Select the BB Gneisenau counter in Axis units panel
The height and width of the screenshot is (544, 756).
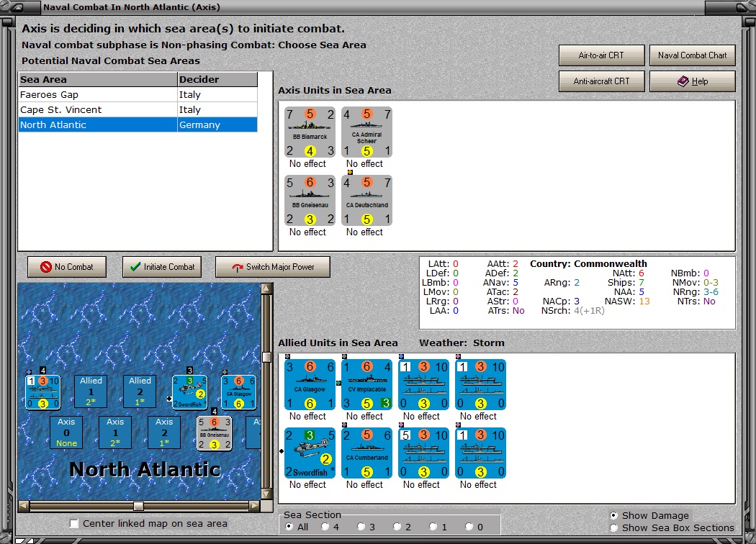pyautogui.click(x=310, y=201)
